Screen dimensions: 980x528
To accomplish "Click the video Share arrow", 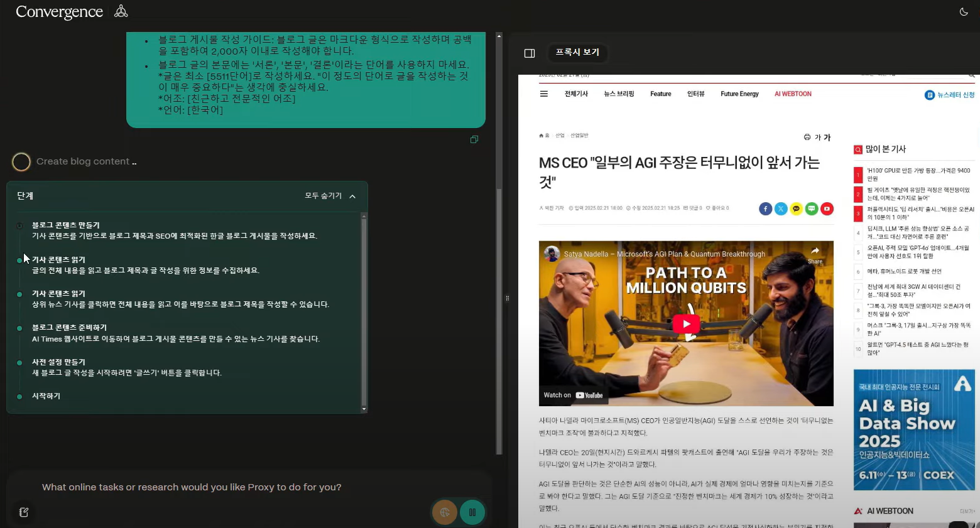I will click(815, 254).
